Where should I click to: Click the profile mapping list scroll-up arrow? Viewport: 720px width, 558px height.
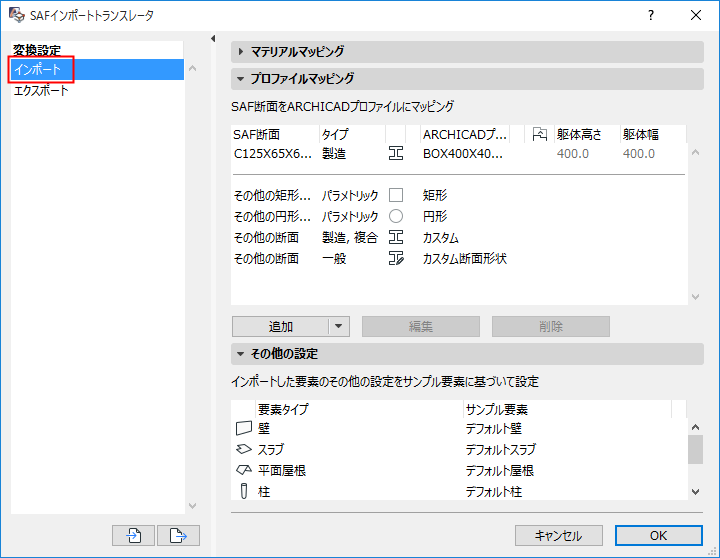point(695,152)
